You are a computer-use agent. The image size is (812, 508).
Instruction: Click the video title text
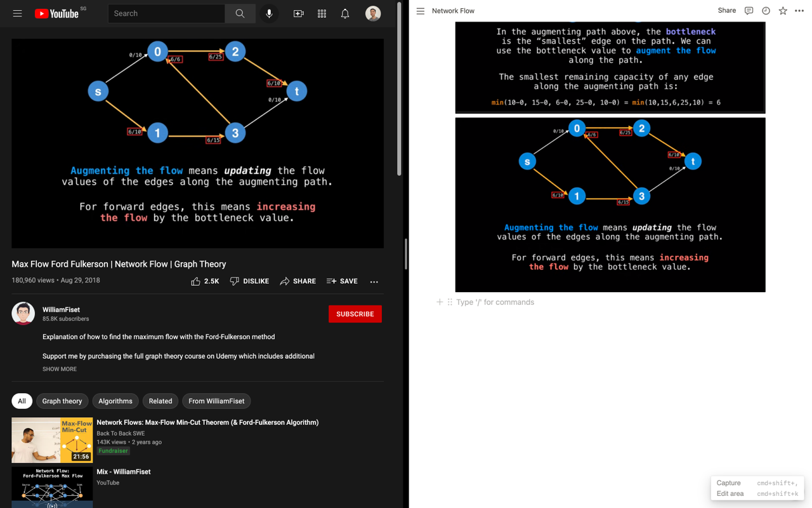[119, 264]
